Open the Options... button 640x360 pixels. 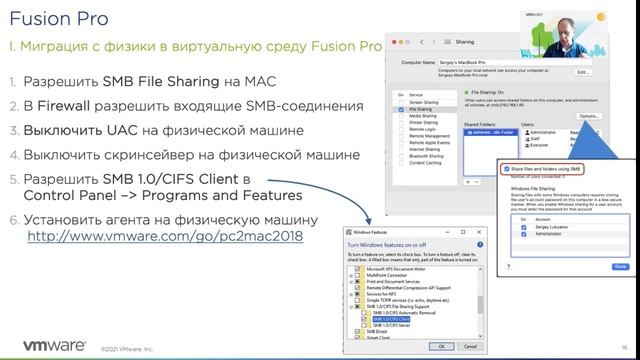tap(589, 116)
